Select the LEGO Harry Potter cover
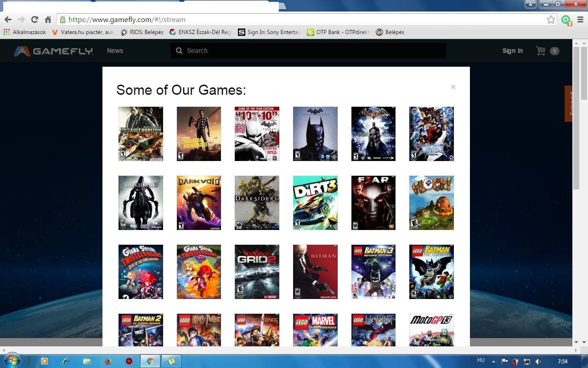This screenshot has width=588, height=368. pos(199,330)
